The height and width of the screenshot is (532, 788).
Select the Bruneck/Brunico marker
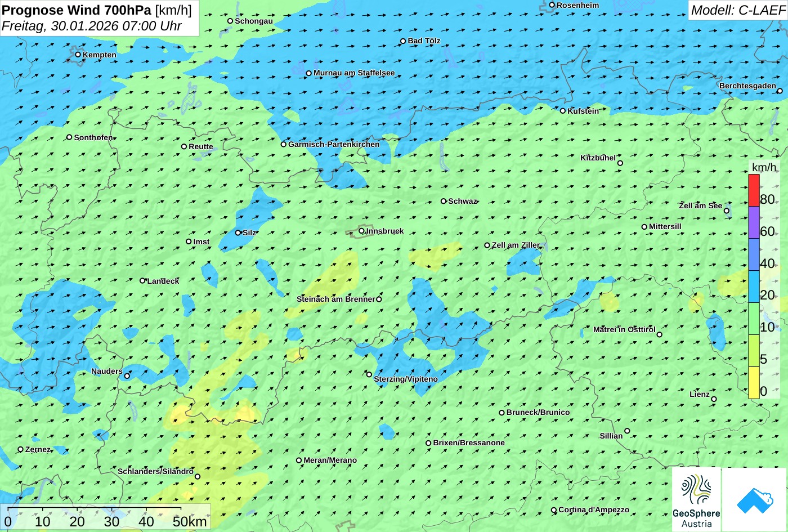[x=502, y=413]
